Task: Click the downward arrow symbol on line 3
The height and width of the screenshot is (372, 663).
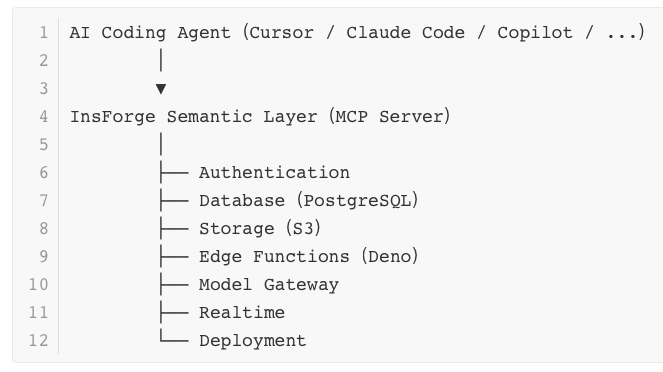Action: (x=161, y=89)
